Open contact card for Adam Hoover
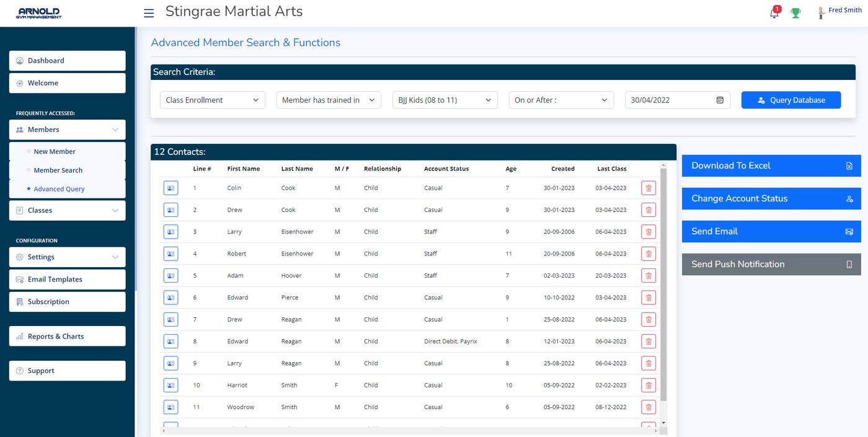 click(170, 275)
